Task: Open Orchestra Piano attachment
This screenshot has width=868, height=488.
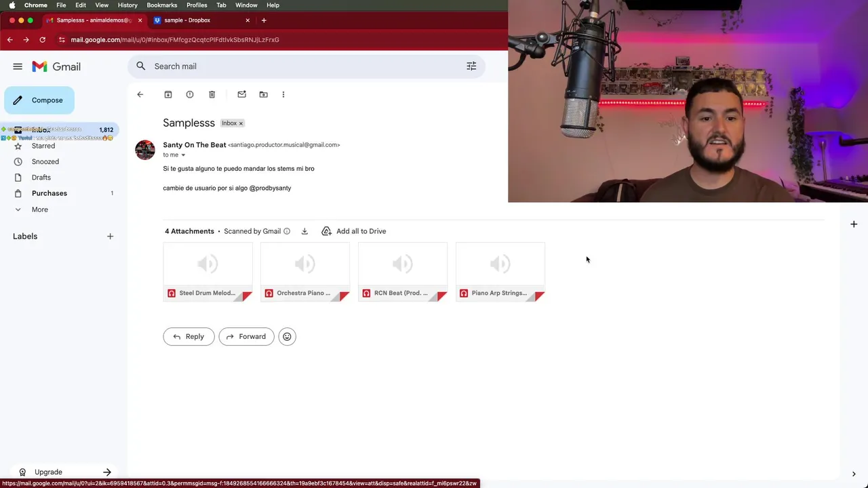Action: point(305,272)
